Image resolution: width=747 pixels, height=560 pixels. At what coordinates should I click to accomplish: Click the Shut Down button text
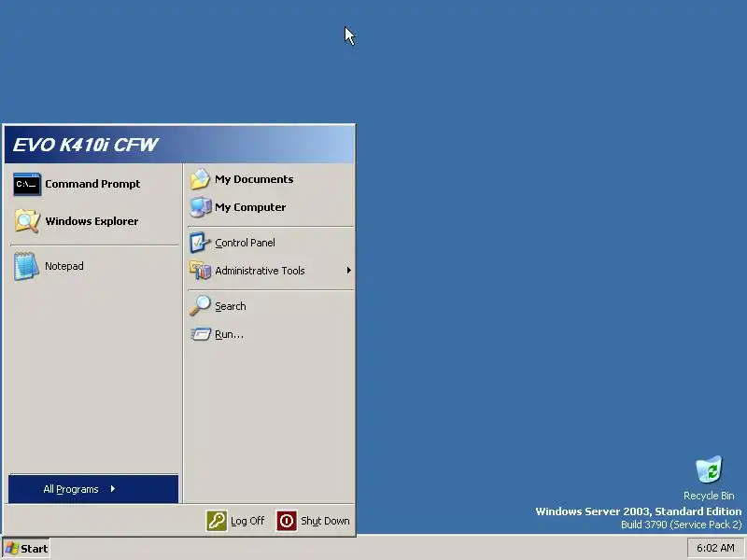click(325, 521)
